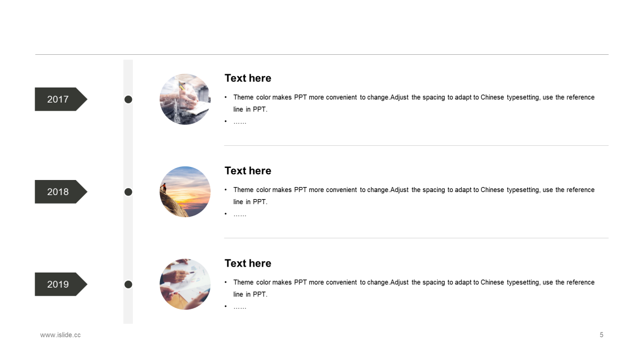The image size is (644, 362).
Task: Select the 2018 timeline dot marker
Action: [128, 192]
